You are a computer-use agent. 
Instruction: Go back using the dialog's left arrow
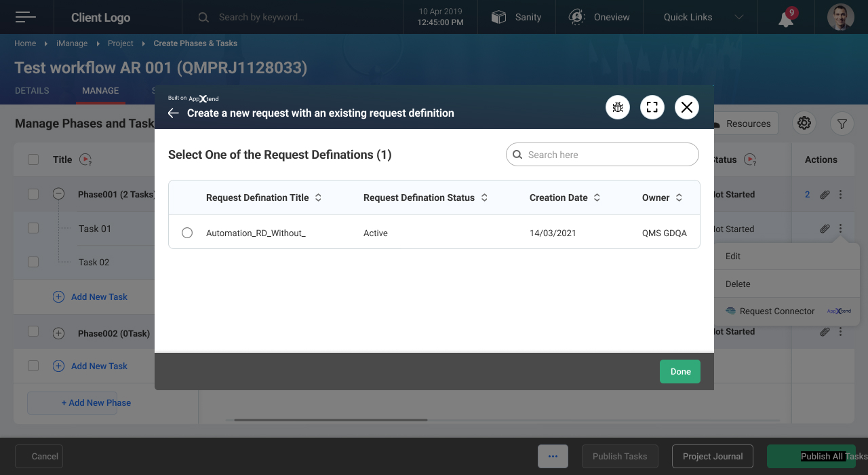pos(174,113)
